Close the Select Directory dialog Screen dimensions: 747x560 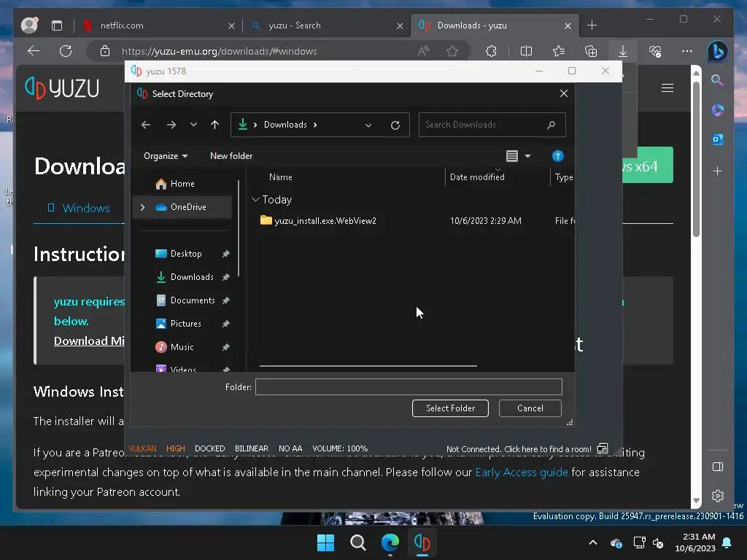pyautogui.click(x=564, y=93)
